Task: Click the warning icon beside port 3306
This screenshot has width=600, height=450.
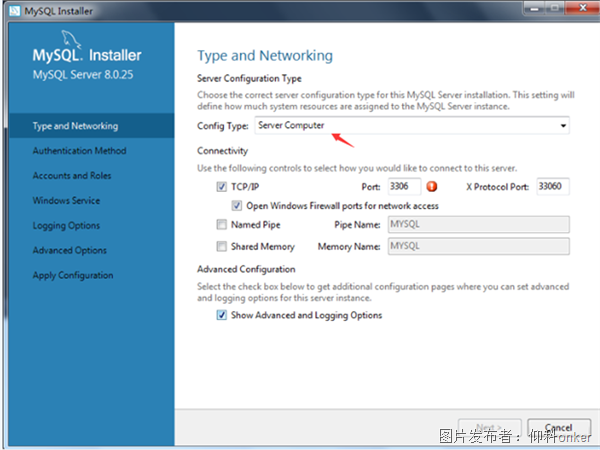Action: (433, 186)
